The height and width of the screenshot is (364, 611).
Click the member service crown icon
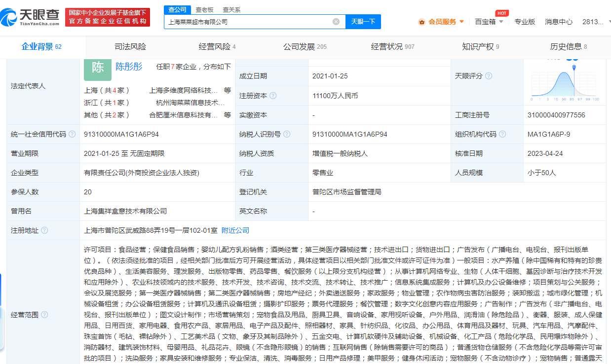421,22
